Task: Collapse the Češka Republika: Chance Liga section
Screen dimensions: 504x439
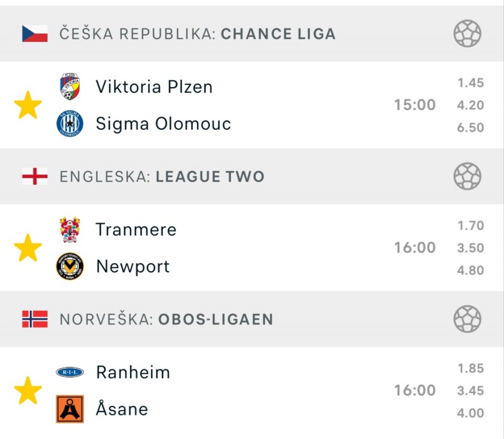Action: tap(252, 34)
